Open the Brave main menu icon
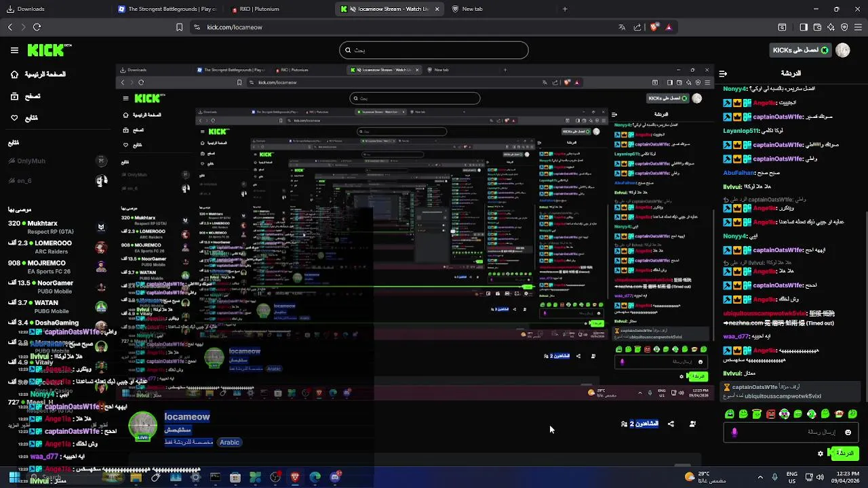Image resolution: width=868 pixels, height=488 pixels. pos(859,27)
